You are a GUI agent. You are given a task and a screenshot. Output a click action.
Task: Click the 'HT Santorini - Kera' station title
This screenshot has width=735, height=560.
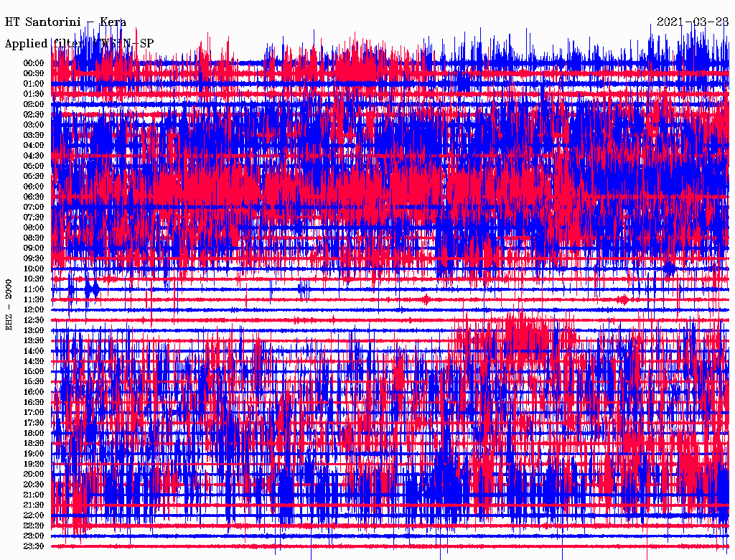coord(65,22)
